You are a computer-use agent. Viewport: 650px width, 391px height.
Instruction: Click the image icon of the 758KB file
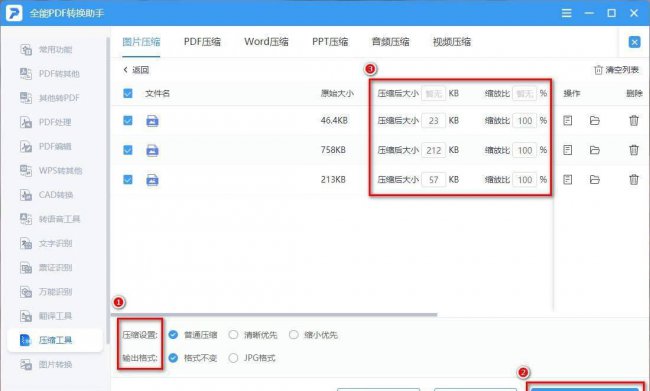tap(152, 150)
